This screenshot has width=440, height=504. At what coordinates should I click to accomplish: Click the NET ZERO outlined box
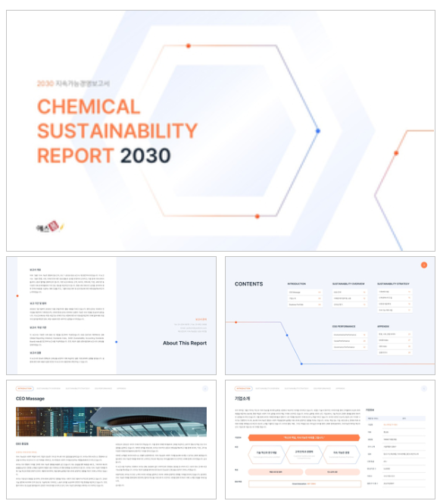(x=304, y=484)
